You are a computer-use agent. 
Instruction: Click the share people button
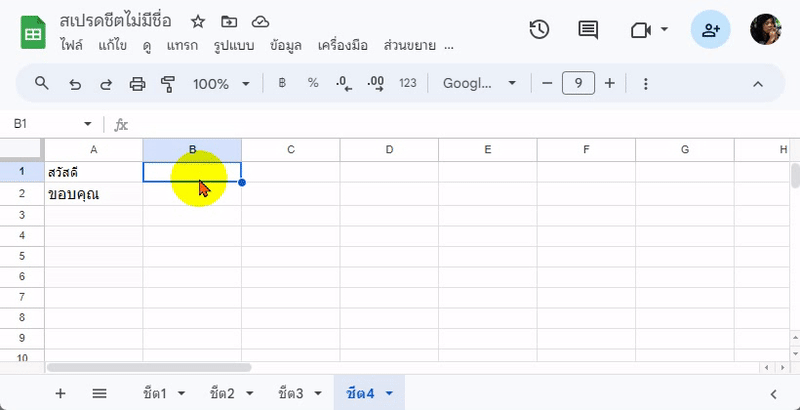(x=710, y=30)
